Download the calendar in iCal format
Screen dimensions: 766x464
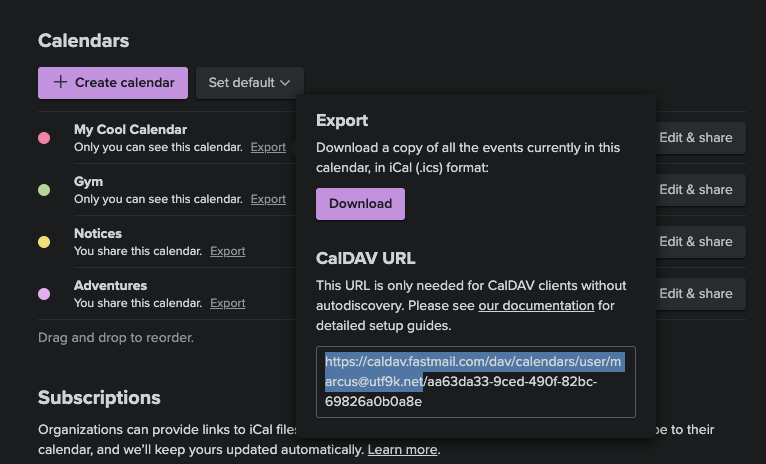[x=361, y=204]
